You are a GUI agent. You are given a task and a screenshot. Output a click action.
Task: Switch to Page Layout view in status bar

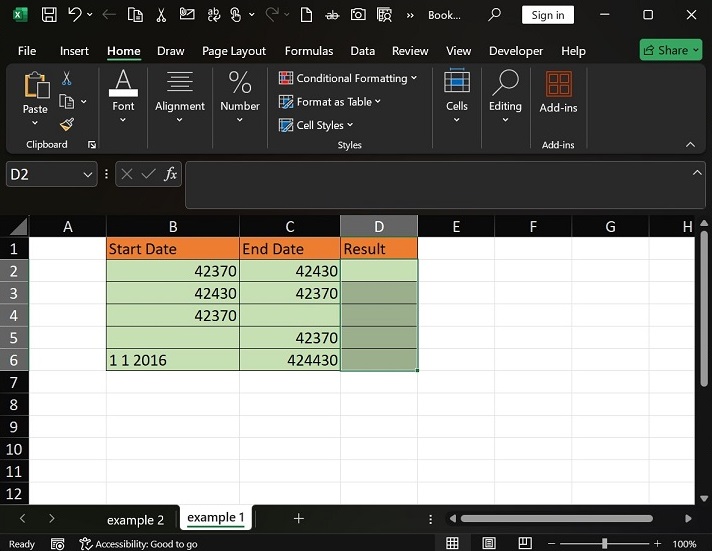[x=487, y=543]
